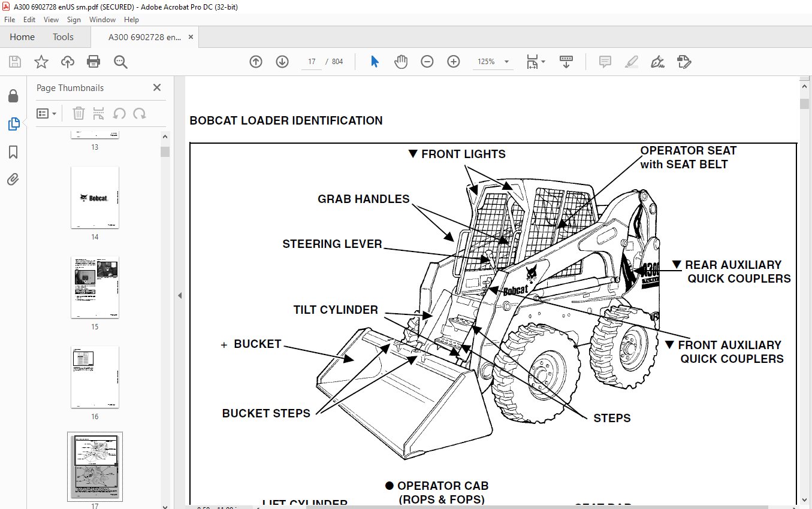
Task: Click rotate clockwise icon in thumbnails
Action: coord(140,113)
